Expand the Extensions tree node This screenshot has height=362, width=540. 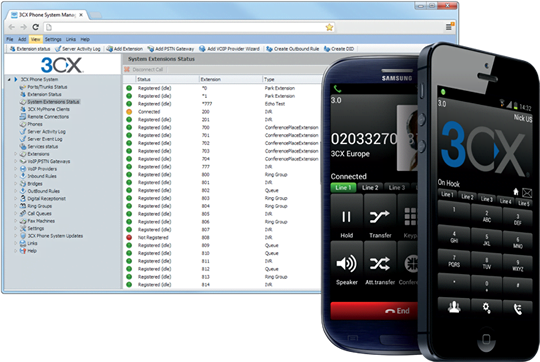[x=15, y=154]
